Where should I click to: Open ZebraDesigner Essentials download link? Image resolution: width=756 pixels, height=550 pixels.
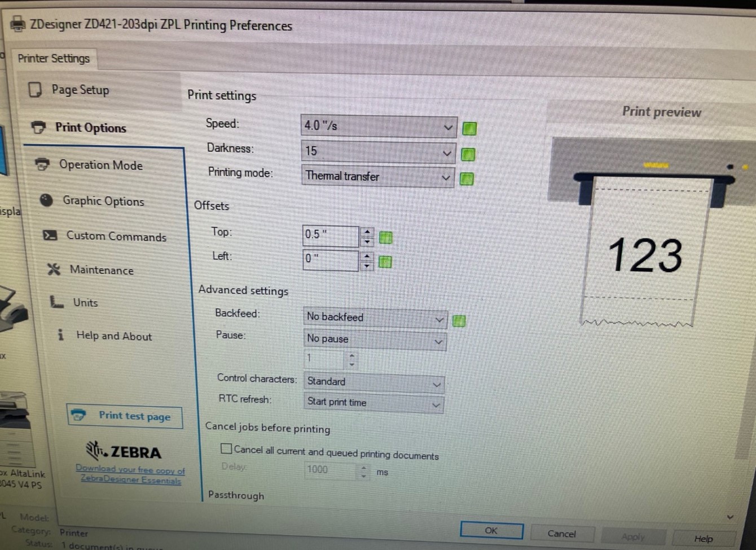click(130, 474)
